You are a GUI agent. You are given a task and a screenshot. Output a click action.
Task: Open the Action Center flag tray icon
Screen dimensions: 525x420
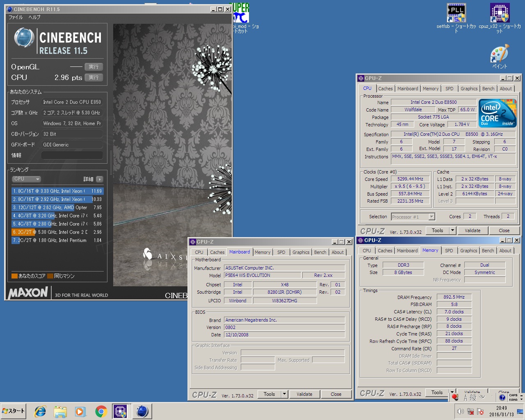[480, 411]
